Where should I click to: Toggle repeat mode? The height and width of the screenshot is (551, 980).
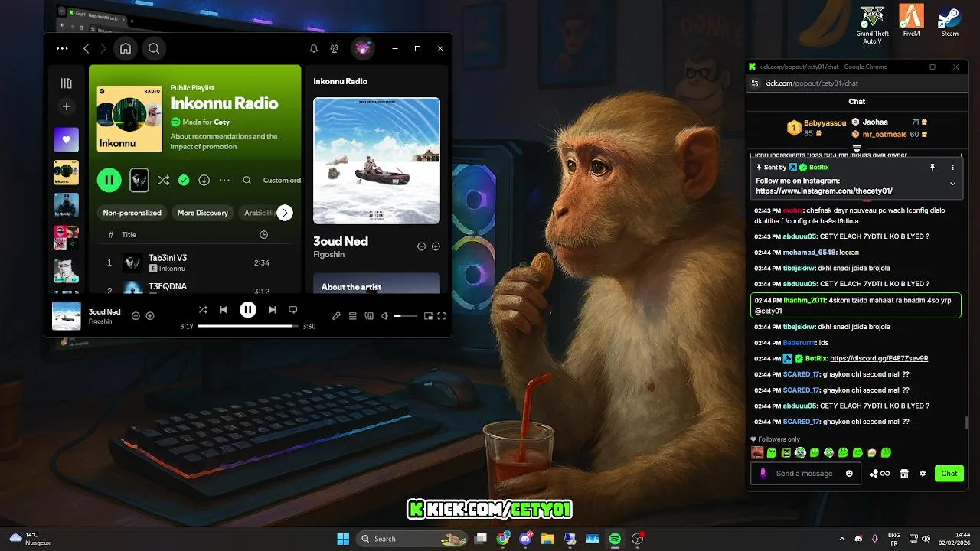click(x=292, y=310)
